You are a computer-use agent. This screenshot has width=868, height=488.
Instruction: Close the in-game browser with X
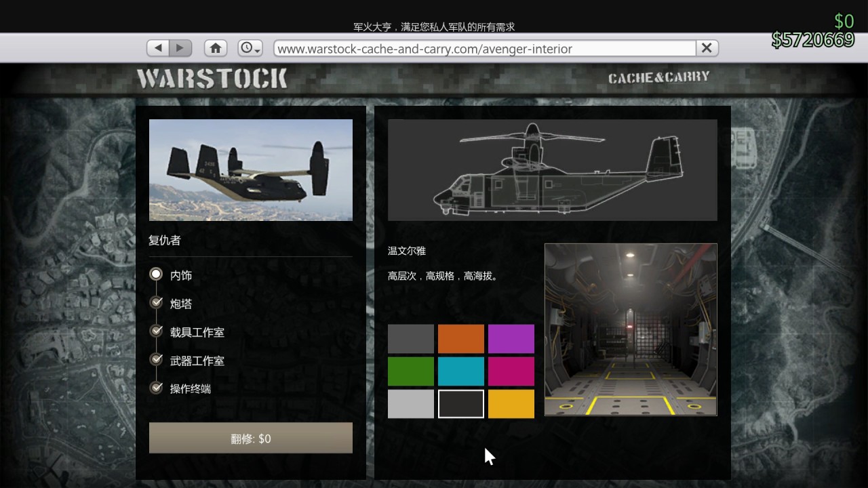pyautogui.click(x=707, y=48)
